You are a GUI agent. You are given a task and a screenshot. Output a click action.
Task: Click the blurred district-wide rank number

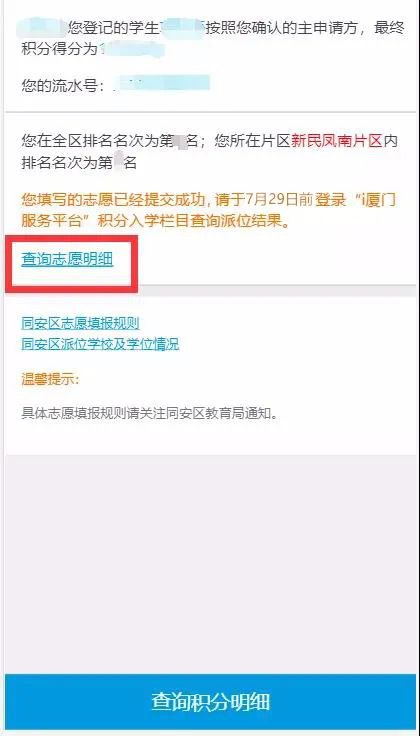pyautogui.click(x=180, y=141)
